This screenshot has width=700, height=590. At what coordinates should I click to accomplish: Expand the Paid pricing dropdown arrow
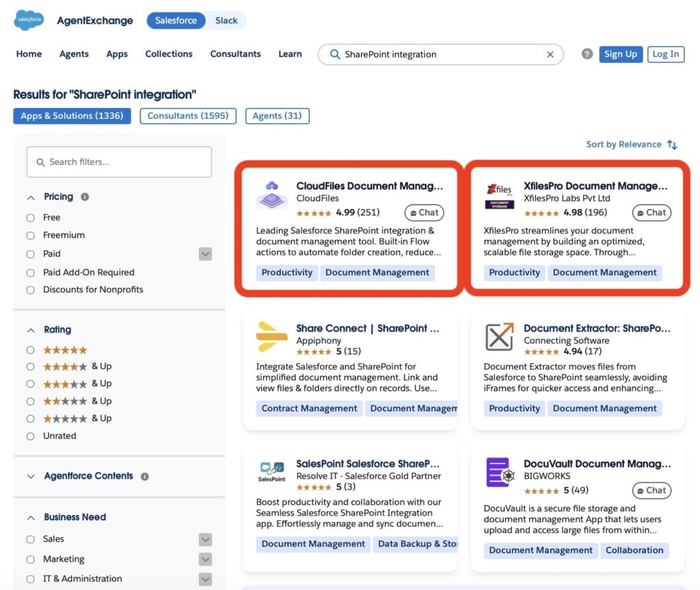coord(205,254)
